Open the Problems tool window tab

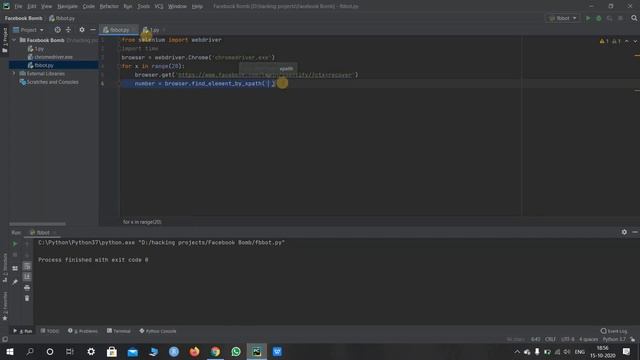pyautogui.click(x=83, y=331)
